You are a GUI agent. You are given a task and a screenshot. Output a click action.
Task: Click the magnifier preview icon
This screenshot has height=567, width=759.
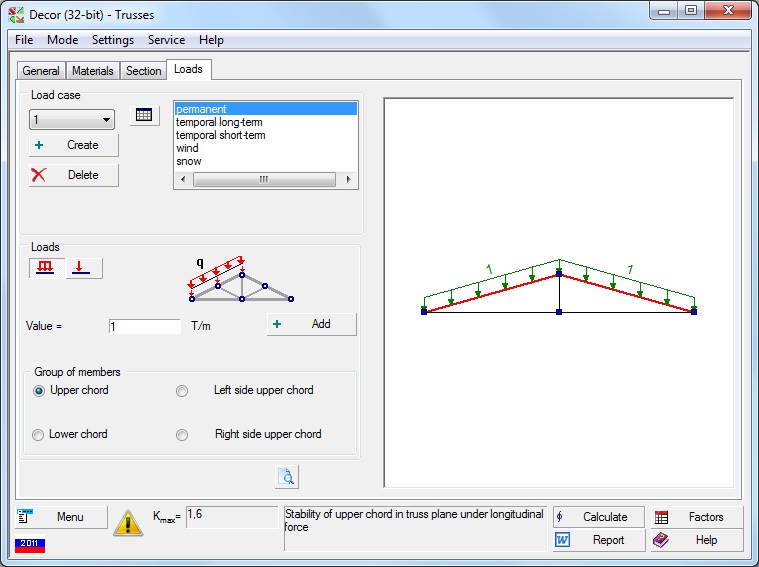287,477
